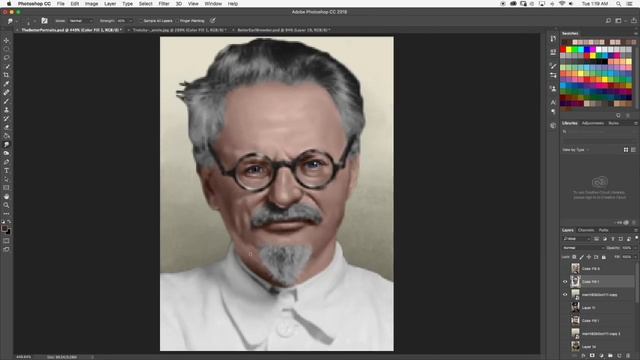Open Edit Toolbar ellipsis button

click(6, 213)
